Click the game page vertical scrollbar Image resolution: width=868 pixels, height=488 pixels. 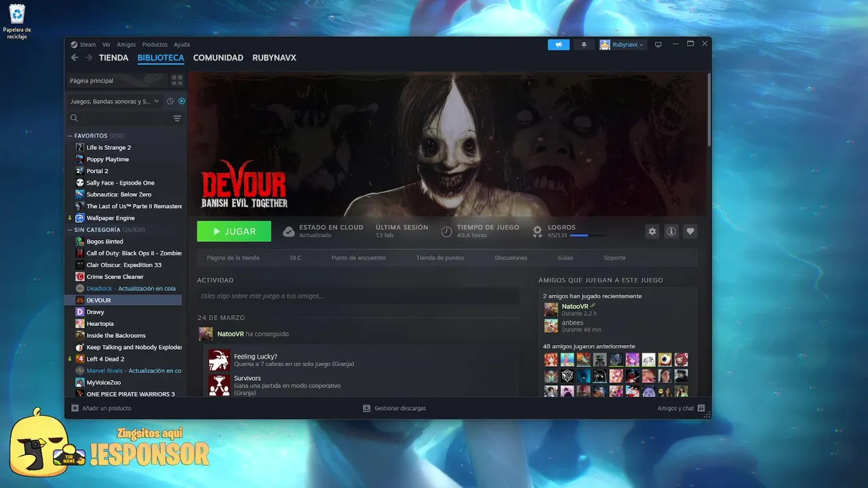709,108
